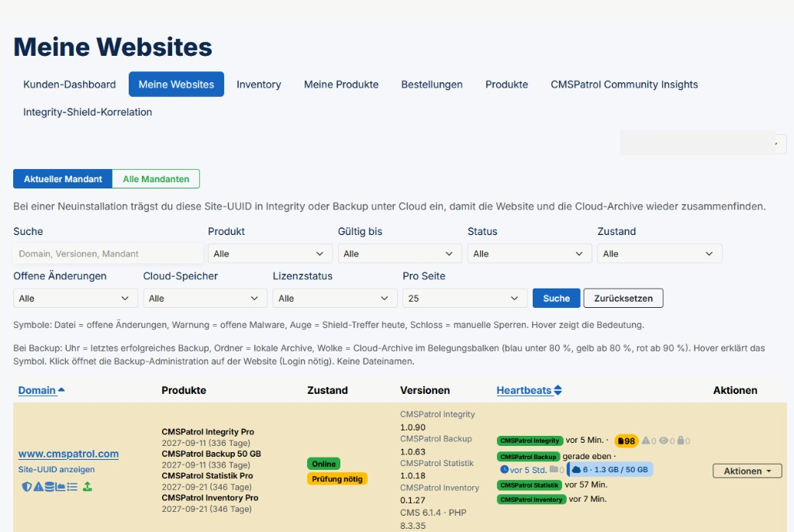Open the Produkt filter dropdown
This screenshot has width=794, height=532.
click(270, 254)
